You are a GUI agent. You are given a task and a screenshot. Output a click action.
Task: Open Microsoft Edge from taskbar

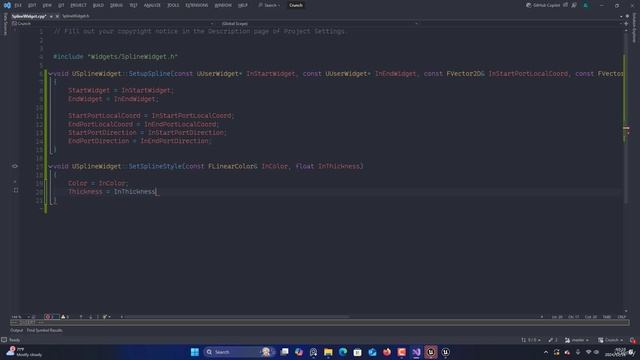point(343,352)
